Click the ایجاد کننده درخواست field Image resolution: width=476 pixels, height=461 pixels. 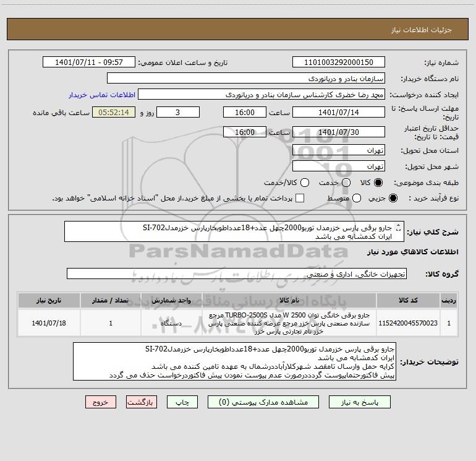[x=261, y=95]
